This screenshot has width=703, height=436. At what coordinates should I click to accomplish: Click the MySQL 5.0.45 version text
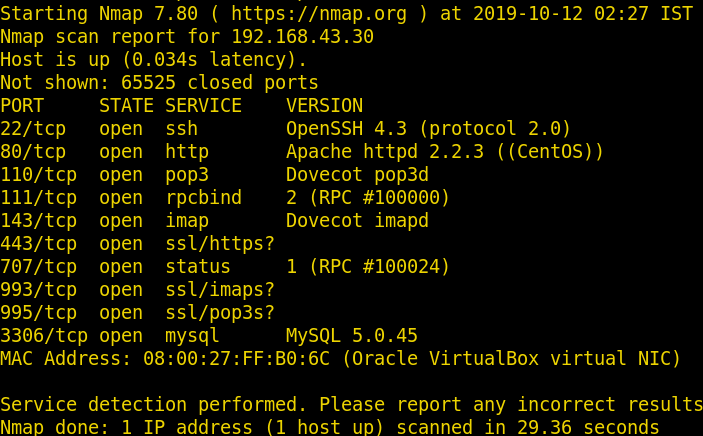[351, 335]
